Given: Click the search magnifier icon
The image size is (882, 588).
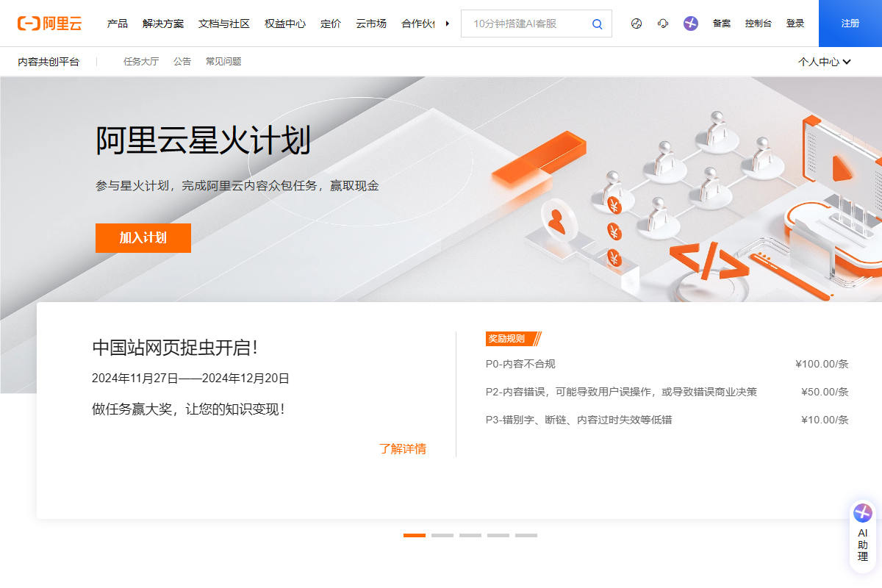Looking at the screenshot, I should [597, 24].
